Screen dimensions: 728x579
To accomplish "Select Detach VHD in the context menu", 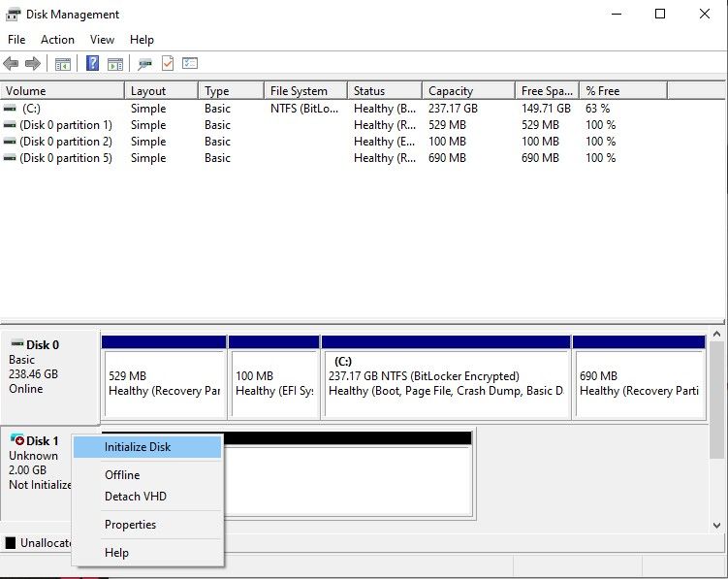I will click(147, 497).
